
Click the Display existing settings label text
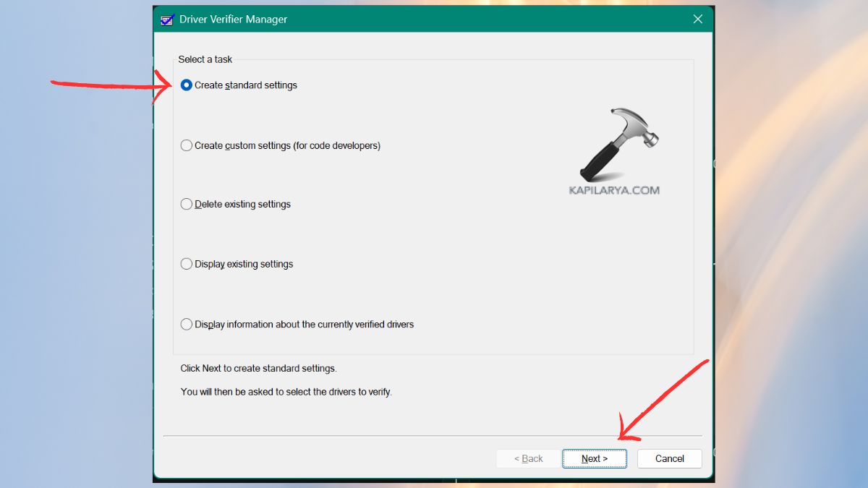point(244,264)
